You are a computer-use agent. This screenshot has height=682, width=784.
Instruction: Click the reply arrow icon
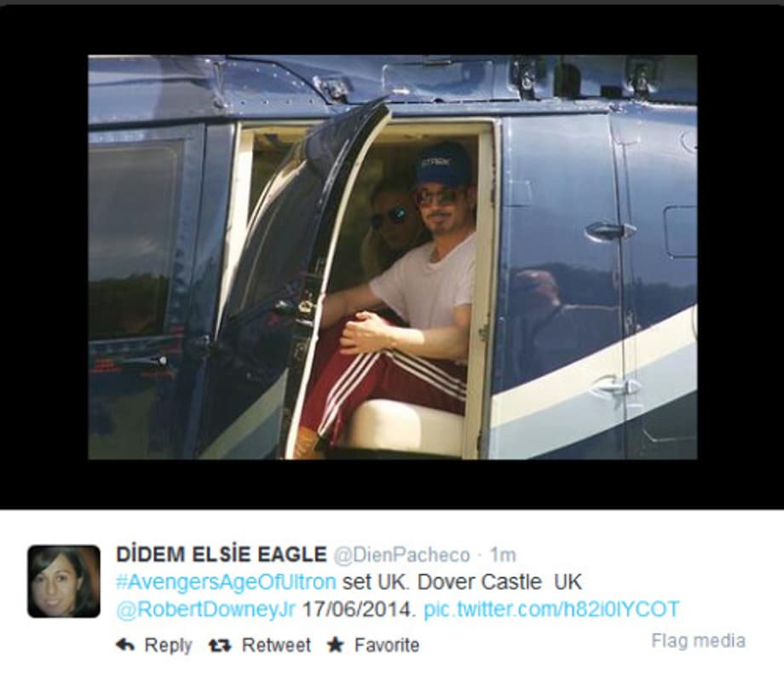125,645
